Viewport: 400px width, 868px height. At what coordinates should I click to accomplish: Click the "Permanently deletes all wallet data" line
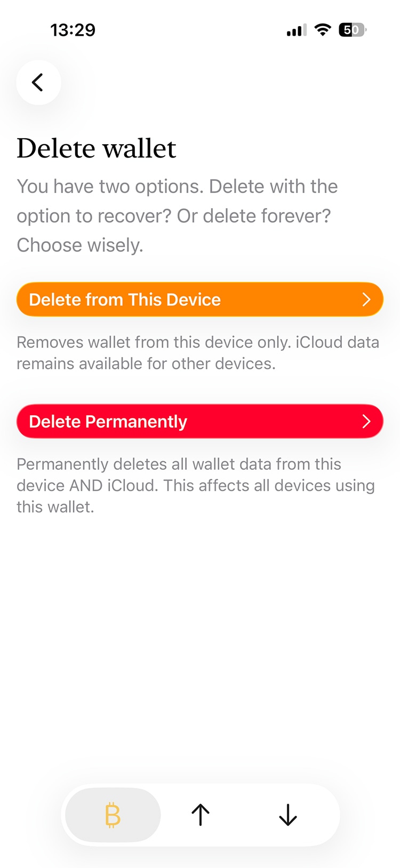click(x=179, y=464)
